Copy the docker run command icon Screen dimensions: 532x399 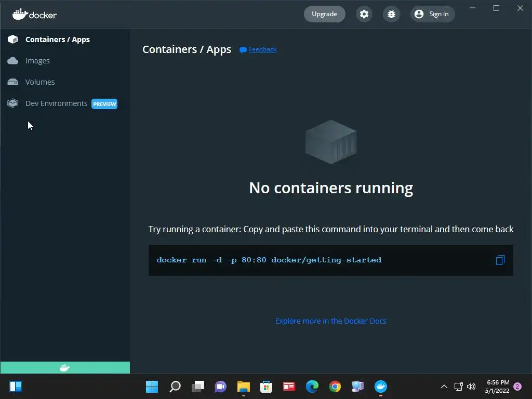pyautogui.click(x=500, y=260)
